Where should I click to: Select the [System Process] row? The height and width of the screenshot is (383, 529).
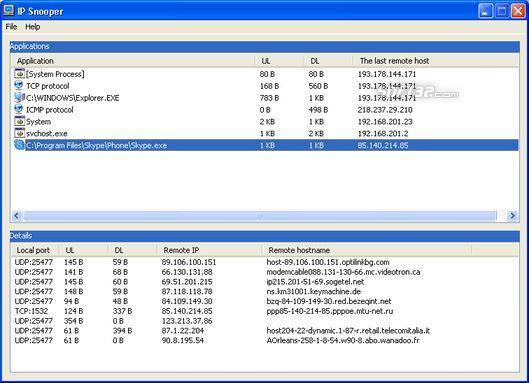265,74
